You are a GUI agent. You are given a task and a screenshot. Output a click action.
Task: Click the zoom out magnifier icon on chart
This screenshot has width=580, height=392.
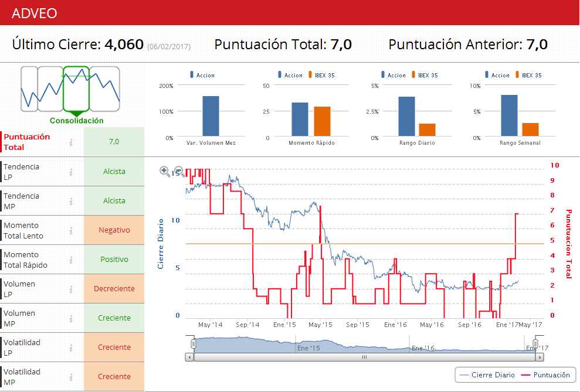[179, 171]
